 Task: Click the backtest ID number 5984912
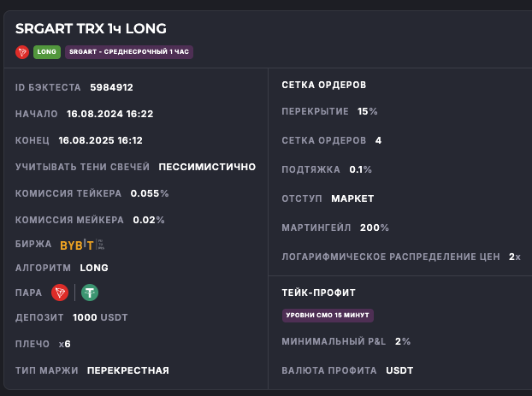click(111, 87)
